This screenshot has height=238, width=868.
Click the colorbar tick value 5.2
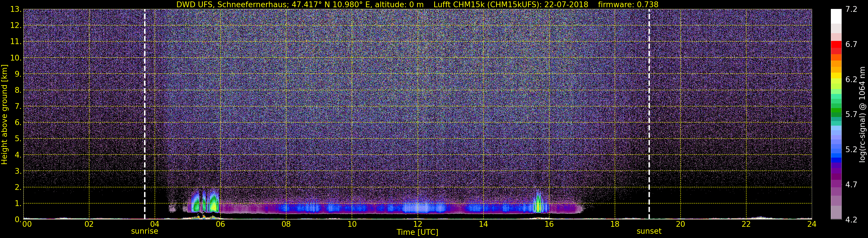851,150
